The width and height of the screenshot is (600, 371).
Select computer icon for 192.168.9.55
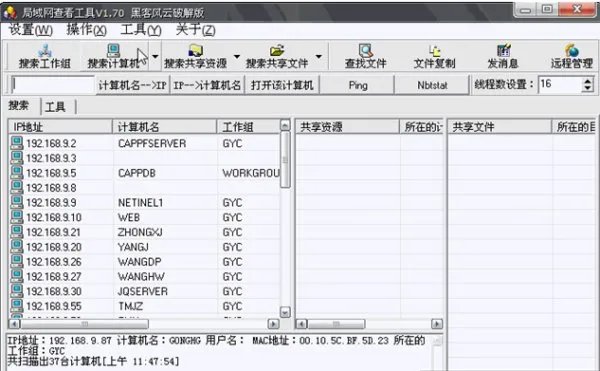pos(16,306)
